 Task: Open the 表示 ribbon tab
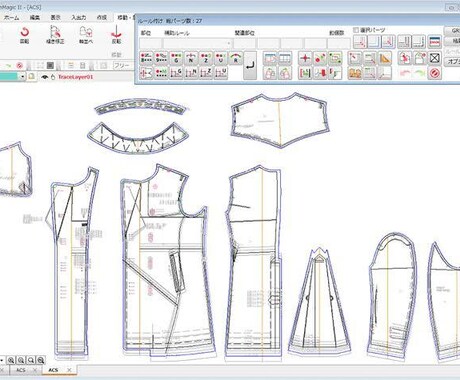pos(55,18)
